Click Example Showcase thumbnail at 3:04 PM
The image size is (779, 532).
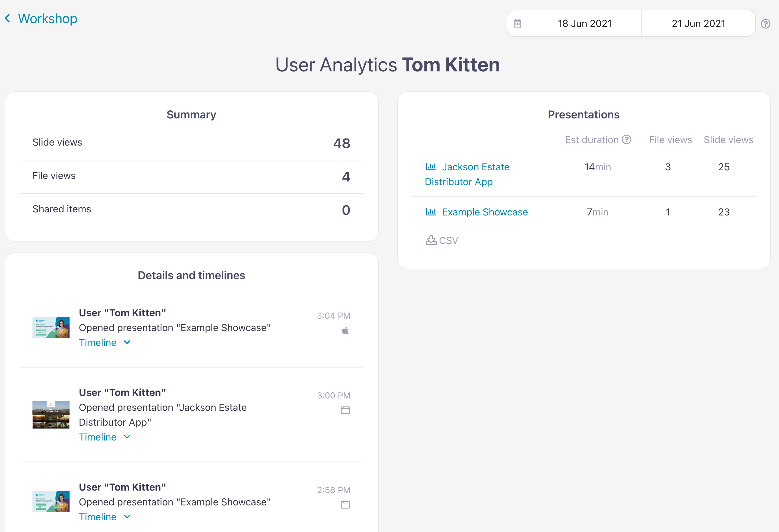pos(51,327)
